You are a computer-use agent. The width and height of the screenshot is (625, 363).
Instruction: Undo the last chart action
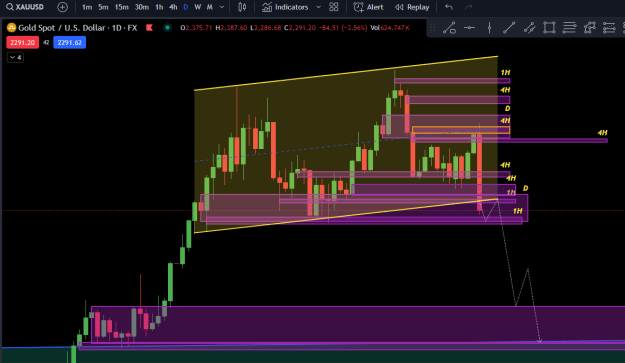coord(449,7)
